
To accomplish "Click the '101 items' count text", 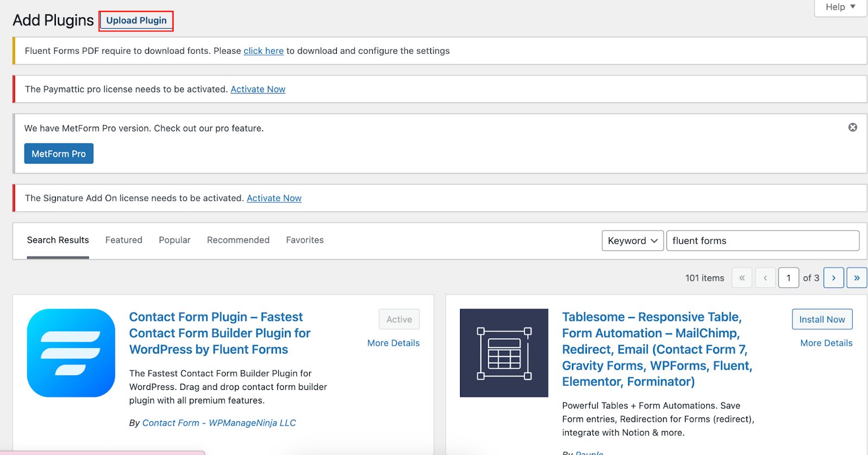I will tap(705, 278).
